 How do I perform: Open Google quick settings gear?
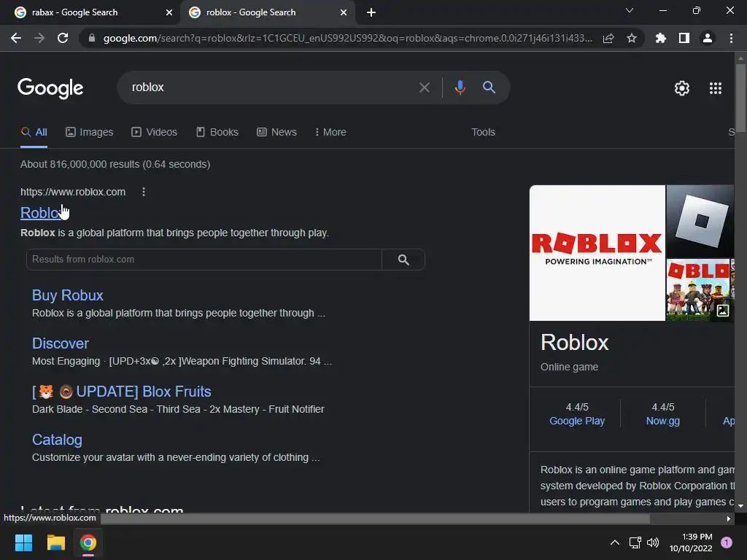pyautogui.click(x=682, y=88)
